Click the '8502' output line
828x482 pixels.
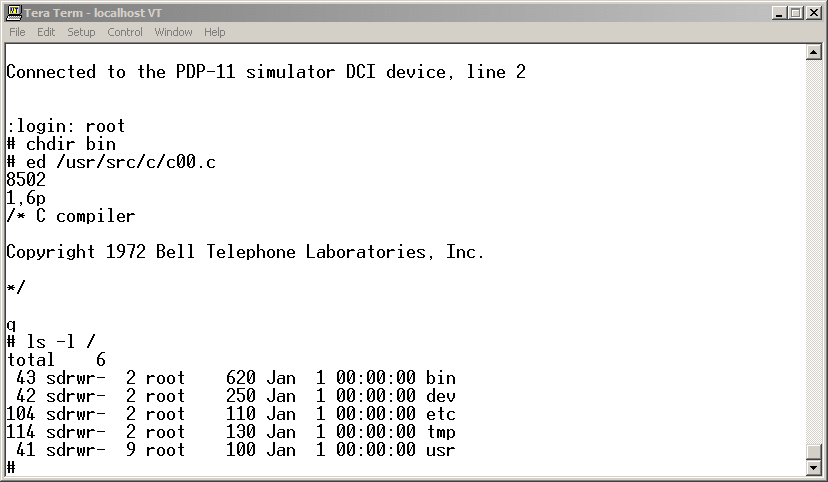[x=26, y=180]
